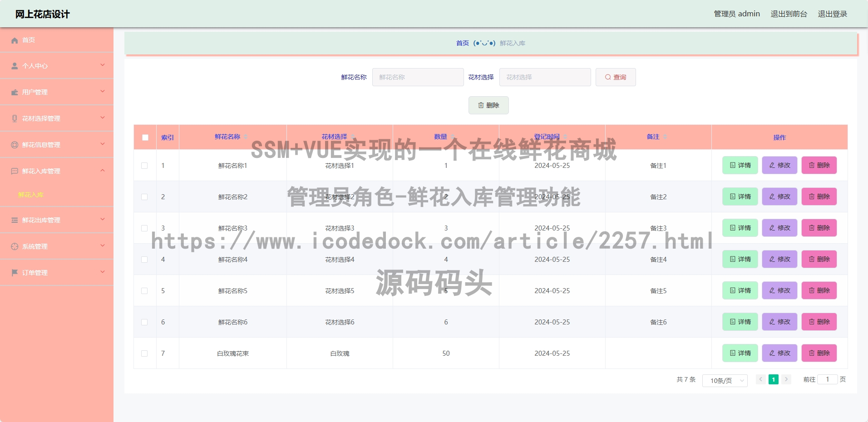Select all rows with header checkbox
Viewport: 868px width, 422px height.
[x=145, y=137]
